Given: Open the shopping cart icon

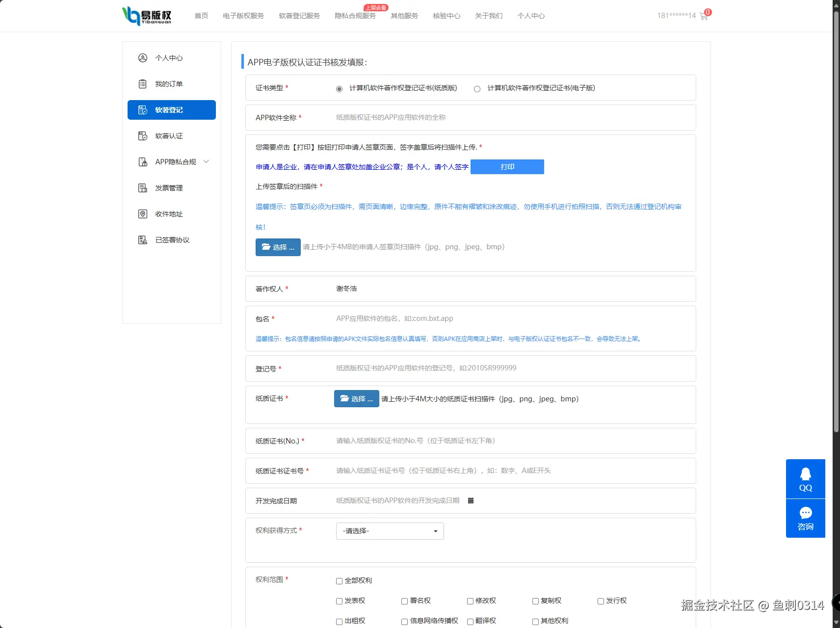Looking at the screenshot, I should [x=704, y=16].
